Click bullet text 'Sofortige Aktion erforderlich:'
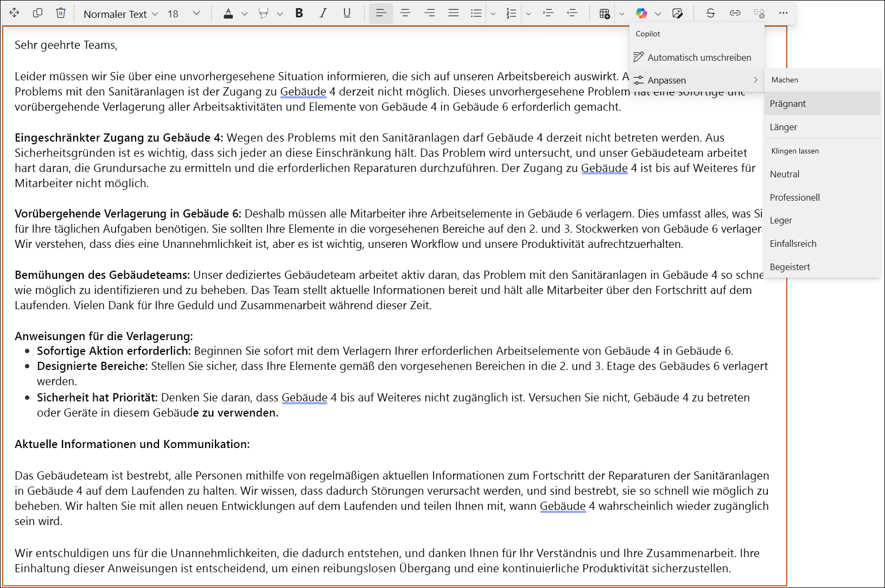Screen dimensions: 885x588 114,351
